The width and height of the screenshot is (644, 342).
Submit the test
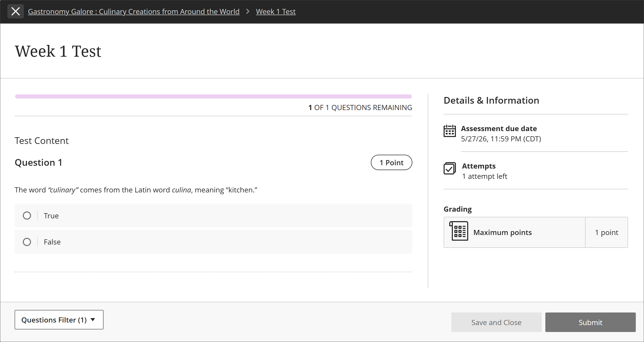(x=590, y=322)
